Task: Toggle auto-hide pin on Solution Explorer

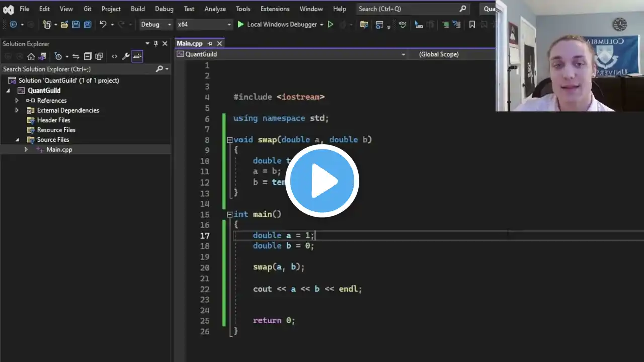Action: [x=156, y=44]
